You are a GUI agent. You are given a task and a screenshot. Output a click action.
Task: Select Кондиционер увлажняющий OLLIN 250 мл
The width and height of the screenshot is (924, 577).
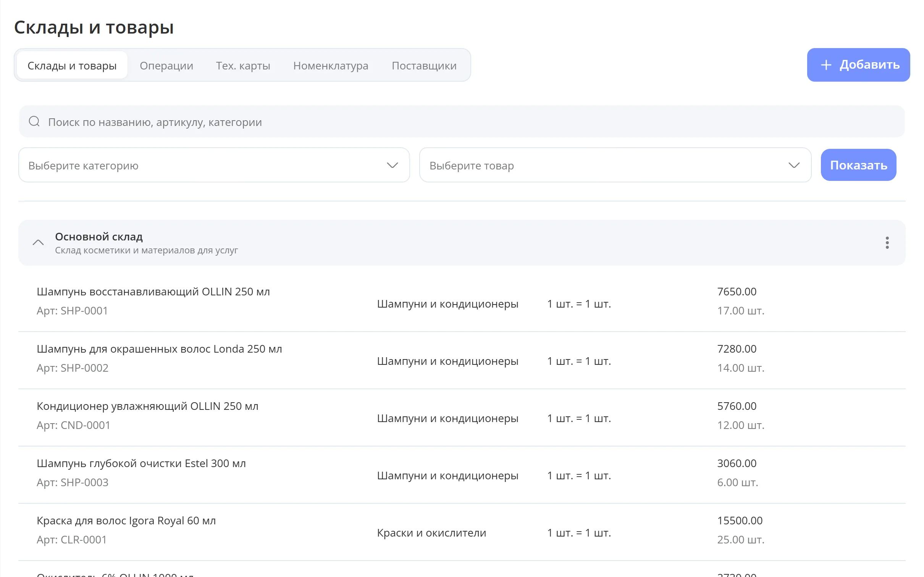tap(147, 406)
